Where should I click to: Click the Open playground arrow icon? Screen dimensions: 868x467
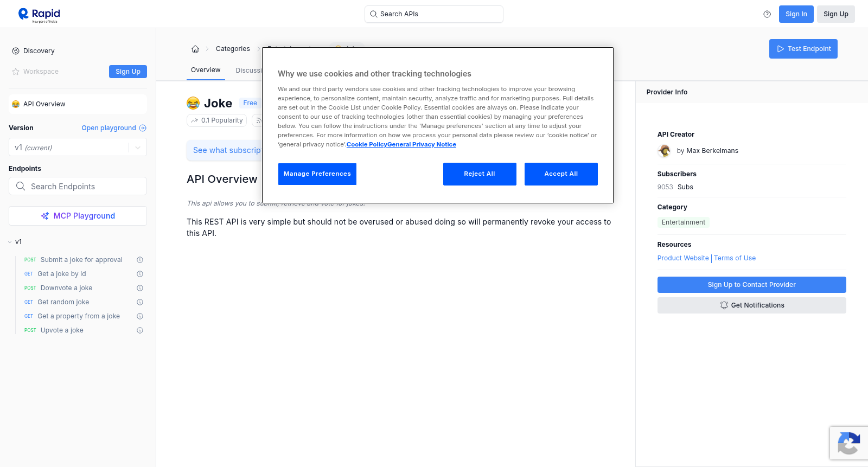[143, 128]
